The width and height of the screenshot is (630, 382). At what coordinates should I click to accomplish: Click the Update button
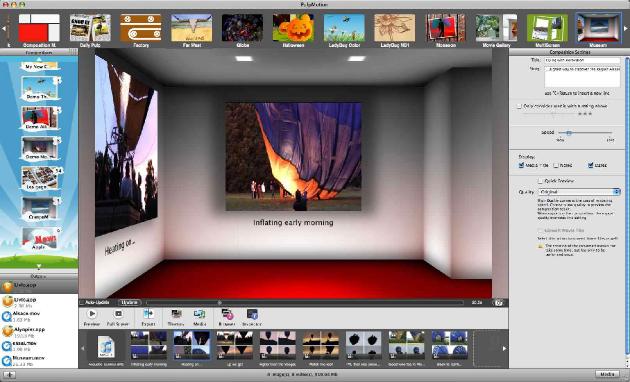point(129,302)
